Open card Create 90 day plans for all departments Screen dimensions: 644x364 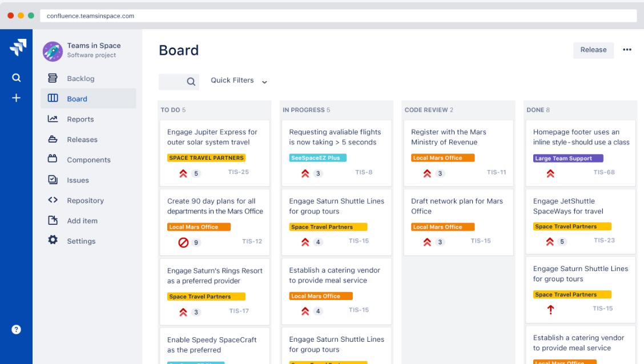point(215,223)
